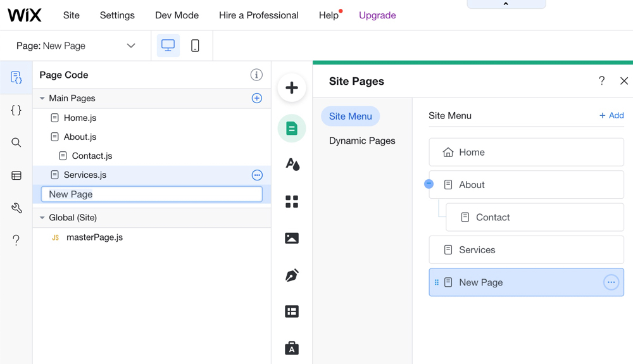The height and width of the screenshot is (364, 633).
Task: Click the New Page name input field
Action: point(152,194)
